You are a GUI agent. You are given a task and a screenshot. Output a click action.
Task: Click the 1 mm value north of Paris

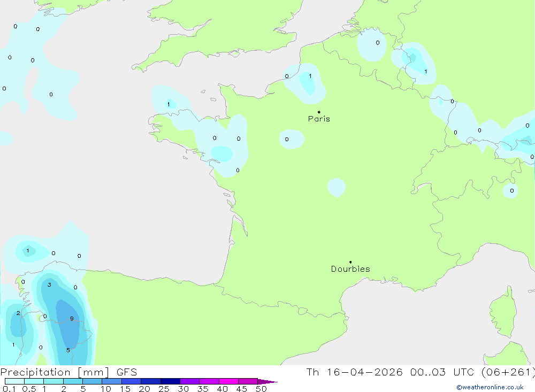pos(310,76)
